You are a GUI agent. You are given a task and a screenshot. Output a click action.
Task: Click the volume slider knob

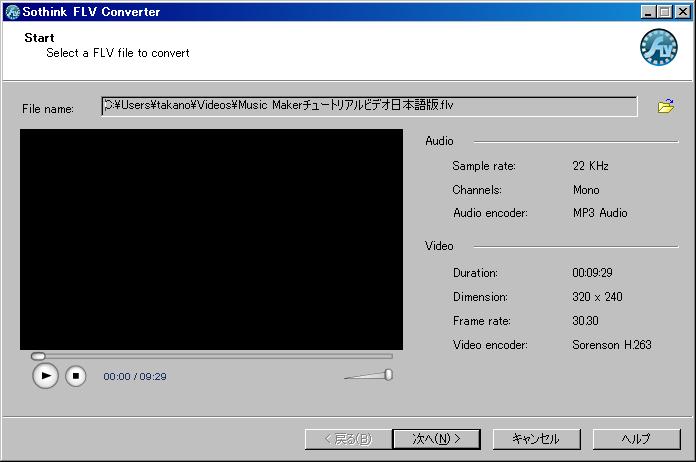[388, 375]
